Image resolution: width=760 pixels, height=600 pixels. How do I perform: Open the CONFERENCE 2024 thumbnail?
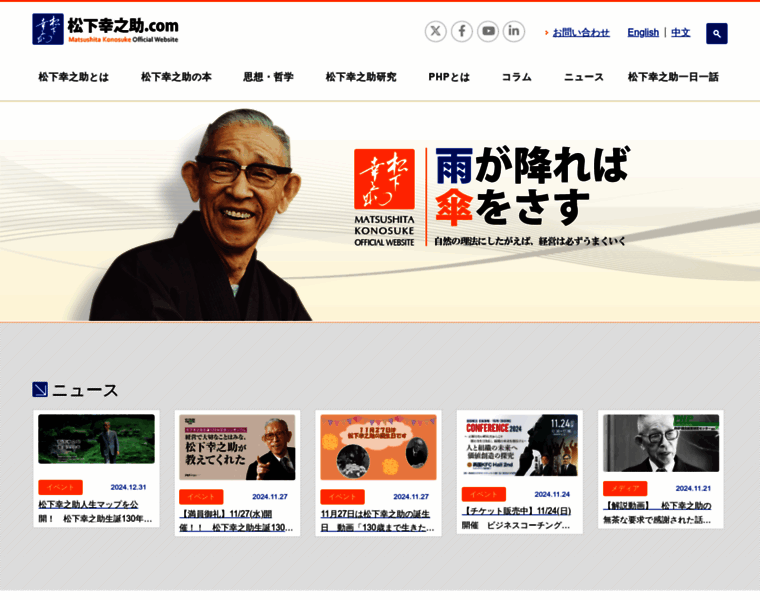click(520, 445)
